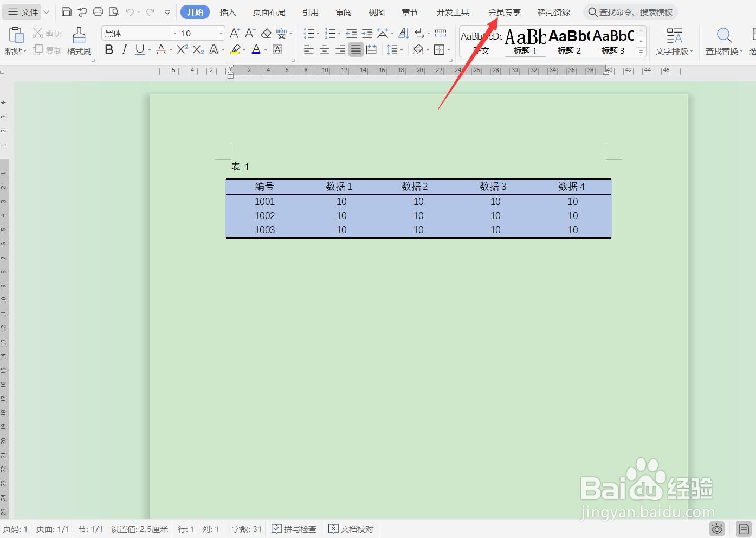This screenshot has width=756, height=538.
Task: Open the line spacing dropdown
Action: (402, 50)
